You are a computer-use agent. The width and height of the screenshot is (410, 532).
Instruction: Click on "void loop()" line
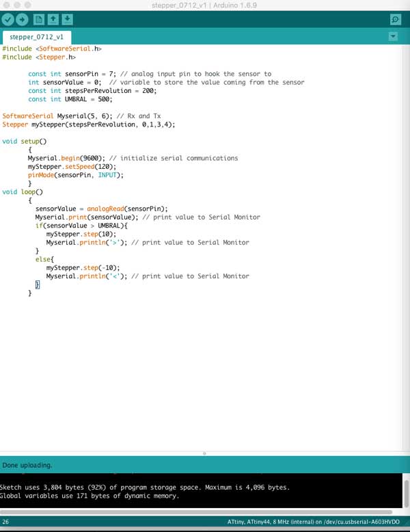23,191
